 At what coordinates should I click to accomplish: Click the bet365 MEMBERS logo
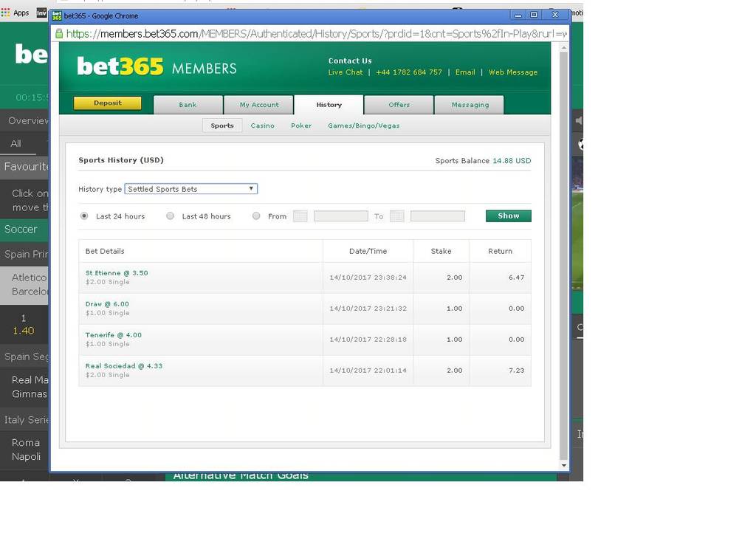pyautogui.click(x=157, y=66)
